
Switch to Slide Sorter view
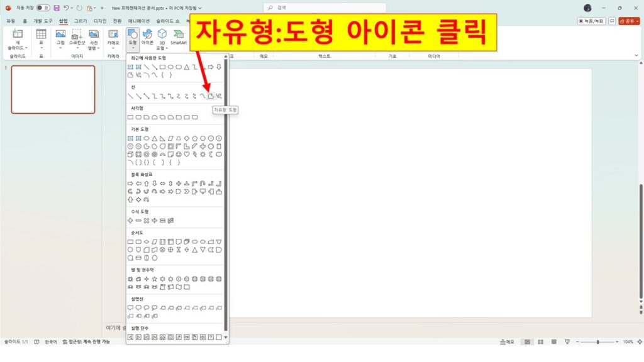[x=540, y=342]
